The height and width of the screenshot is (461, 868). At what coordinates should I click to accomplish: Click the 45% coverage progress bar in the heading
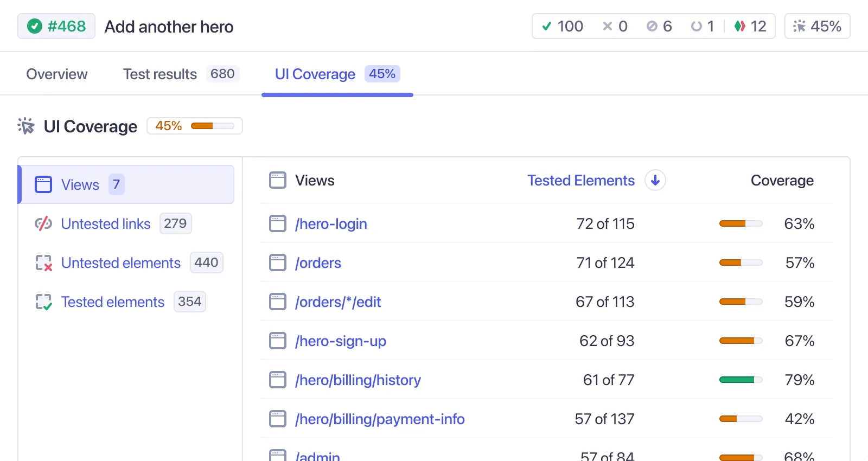tap(212, 126)
